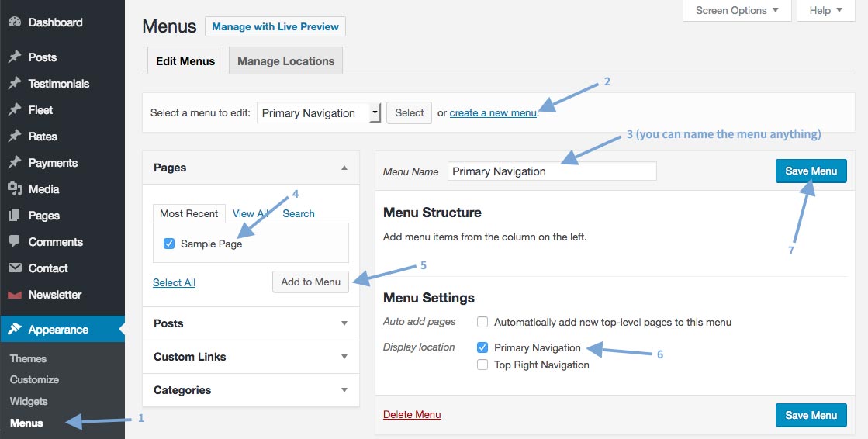Open the View All pages tab

tap(251, 213)
